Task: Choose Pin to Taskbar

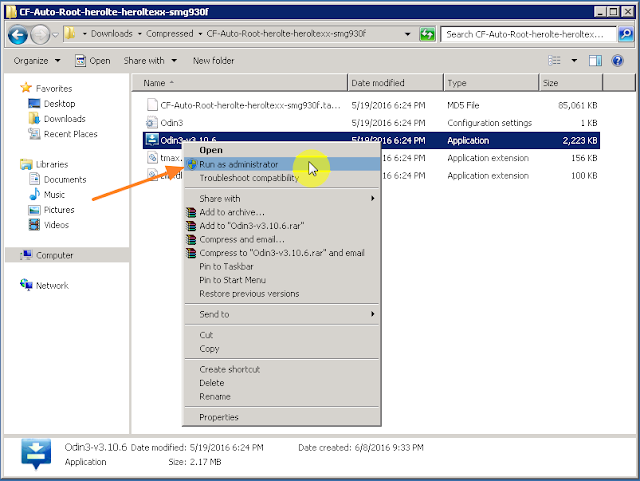Action: pyautogui.click(x=282, y=267)
